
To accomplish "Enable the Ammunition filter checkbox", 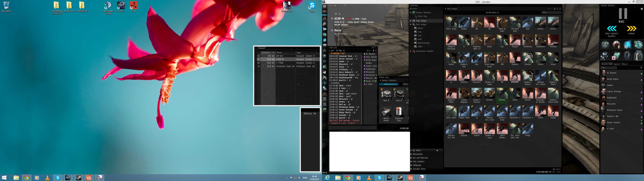I will 411,154.
